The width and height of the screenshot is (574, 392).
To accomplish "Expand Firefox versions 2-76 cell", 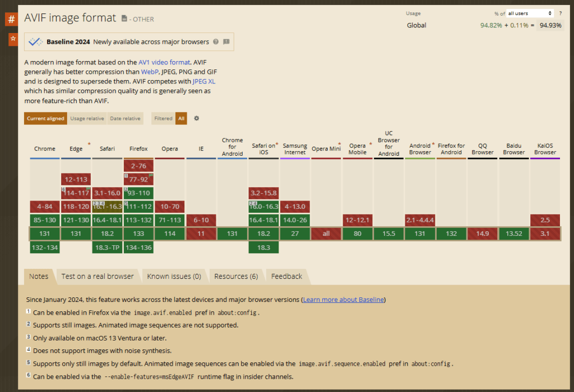I will coord(138,166).
